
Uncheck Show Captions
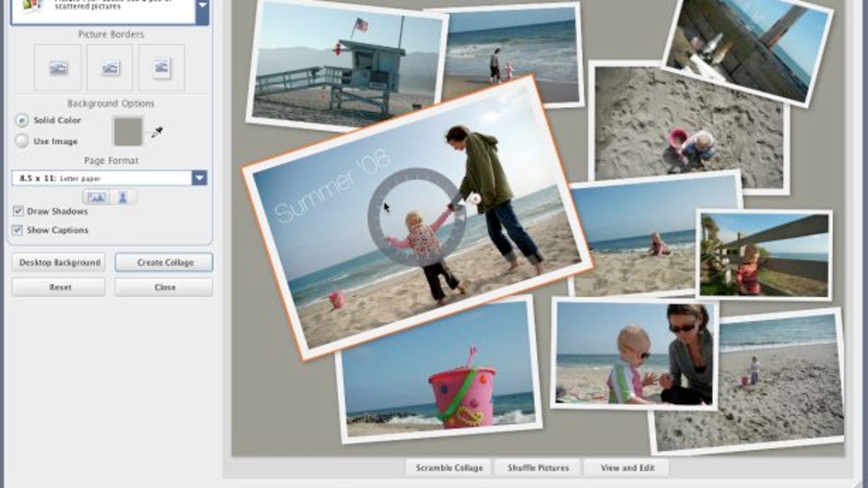pos(17,229)
